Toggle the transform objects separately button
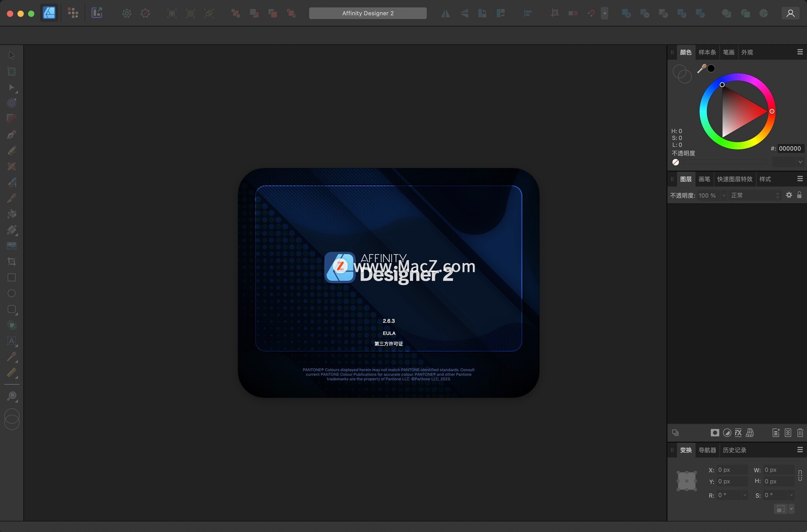 pos(781,509)
